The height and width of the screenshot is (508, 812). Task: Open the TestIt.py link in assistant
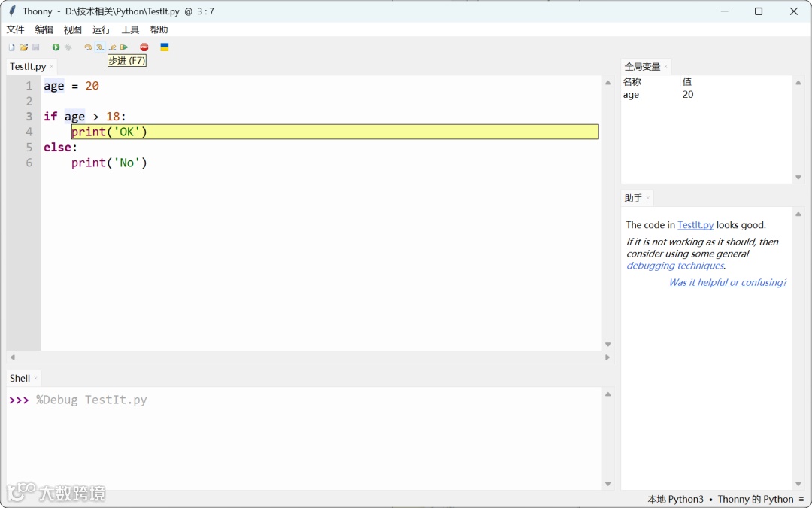click(x=695, y=225)
